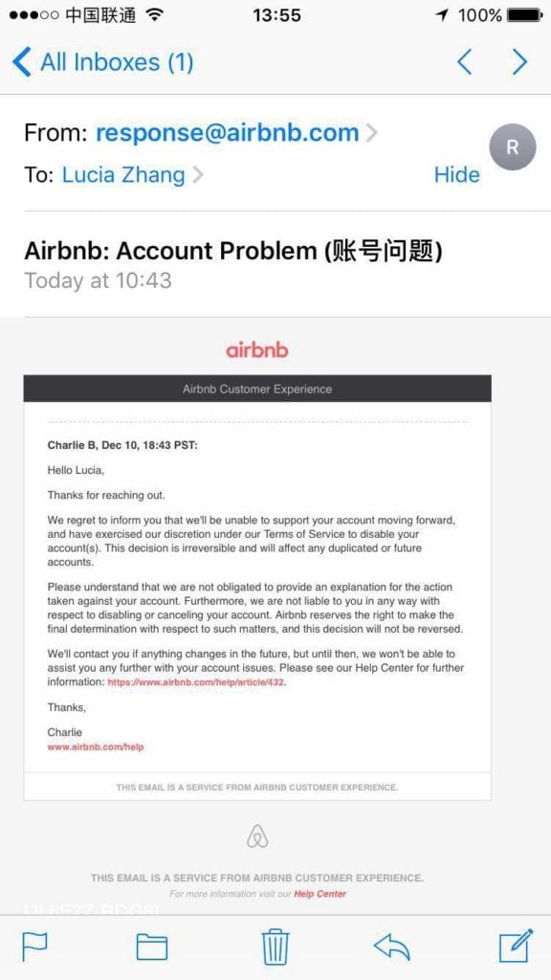The width and height of the screenshot is (551, 980).
Task: Go back to All Inboxes (1)
Action: click(103, 62)
